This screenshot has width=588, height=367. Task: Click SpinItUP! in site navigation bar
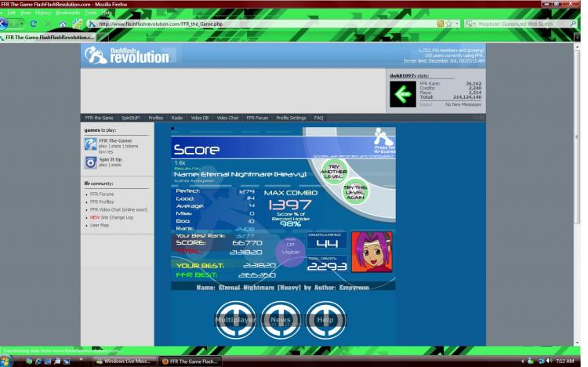pos(130,118)
